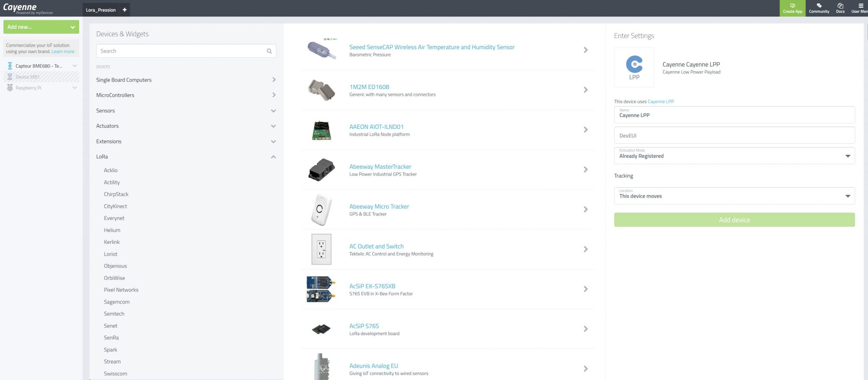Viewport: 868px width, 380px height.
Task: Click the Create App icon
Action: tap(792, 6)
